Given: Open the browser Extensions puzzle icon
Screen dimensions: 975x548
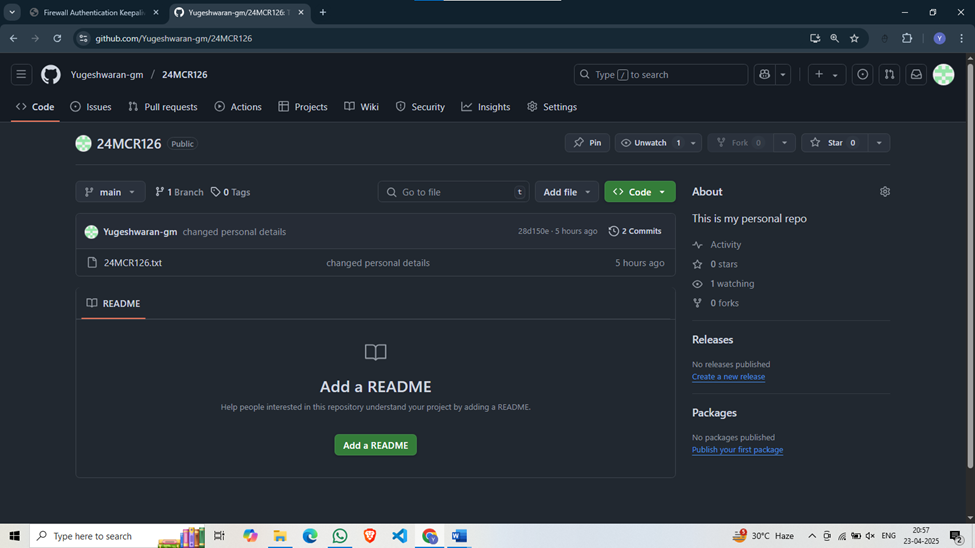Looking at the screenshot, I should click(907, 39).
